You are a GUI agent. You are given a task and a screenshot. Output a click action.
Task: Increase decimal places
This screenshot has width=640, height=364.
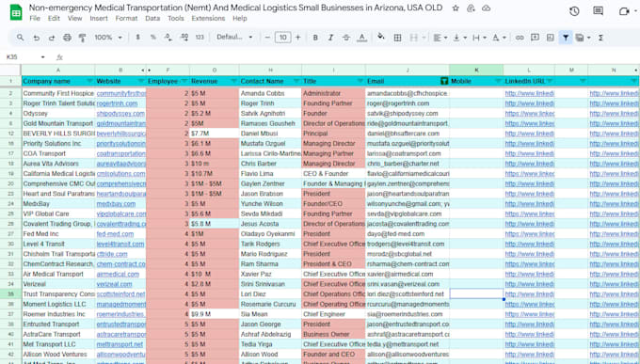coord(184,38)
